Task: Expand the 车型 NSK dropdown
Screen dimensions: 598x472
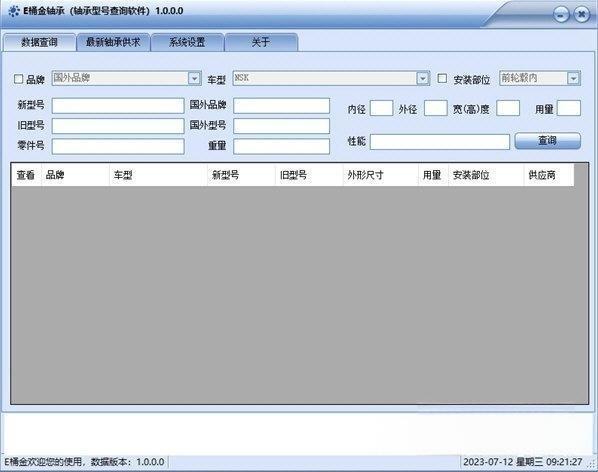Action: [423, 78]
